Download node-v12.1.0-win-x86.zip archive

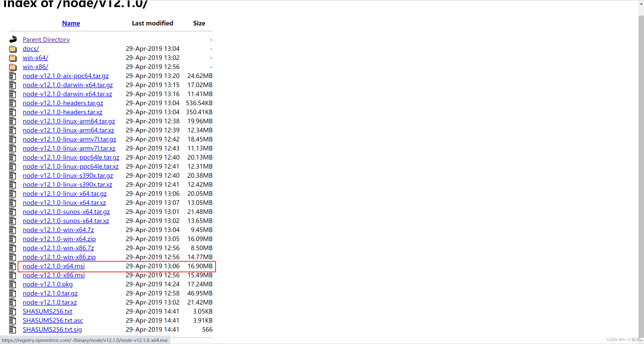coord(59,257)
